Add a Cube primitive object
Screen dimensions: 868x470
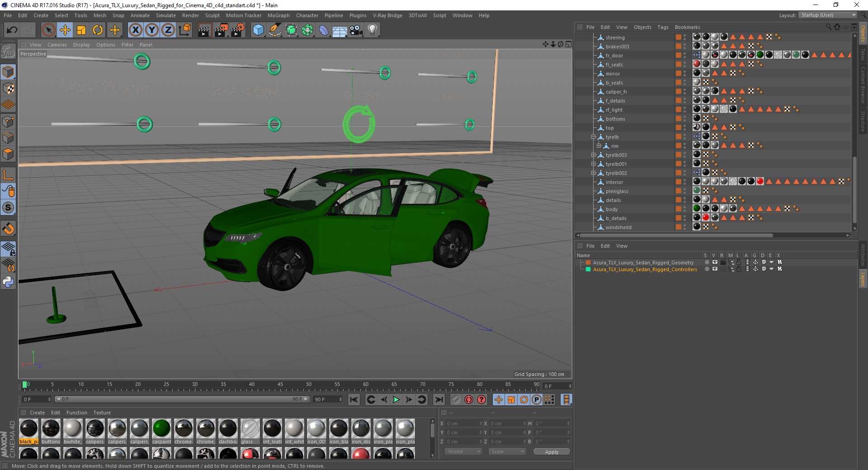point(258,30)
